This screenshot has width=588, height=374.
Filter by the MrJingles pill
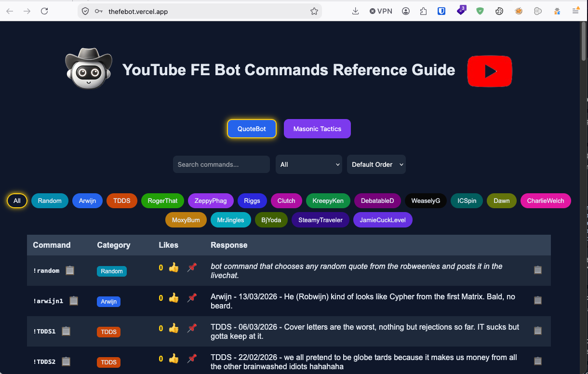coord(231,220)
